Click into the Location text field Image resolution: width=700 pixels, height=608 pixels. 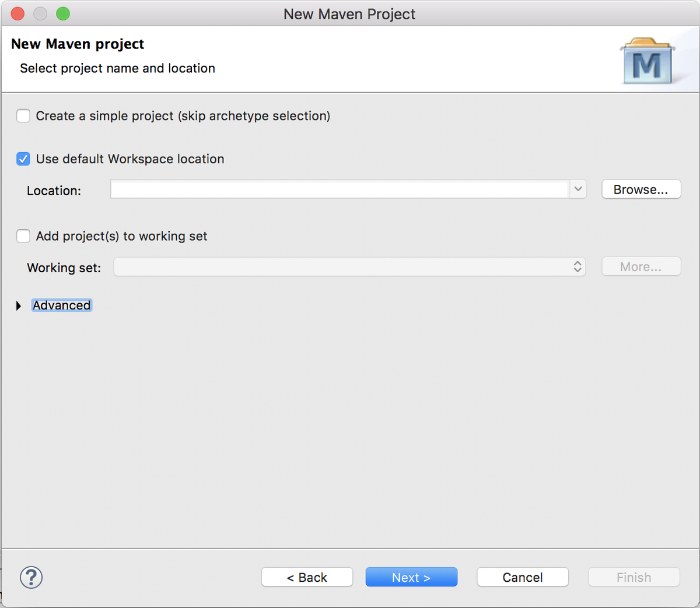tap(340, 189)
